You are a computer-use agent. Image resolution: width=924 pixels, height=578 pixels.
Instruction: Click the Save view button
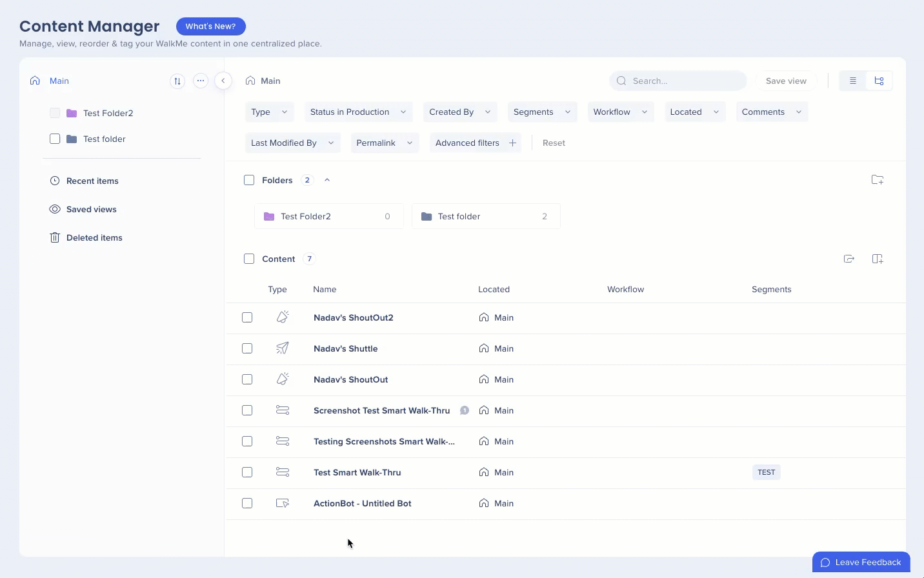pyautogui.click(x=786, y=81)
